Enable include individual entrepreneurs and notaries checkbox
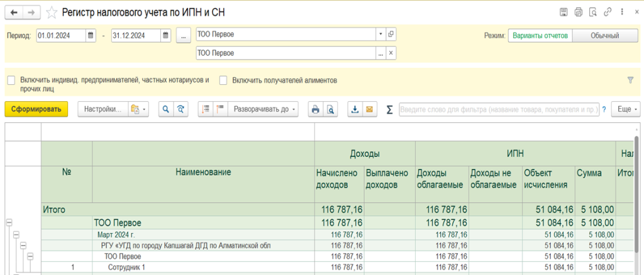 pos(11,80)
